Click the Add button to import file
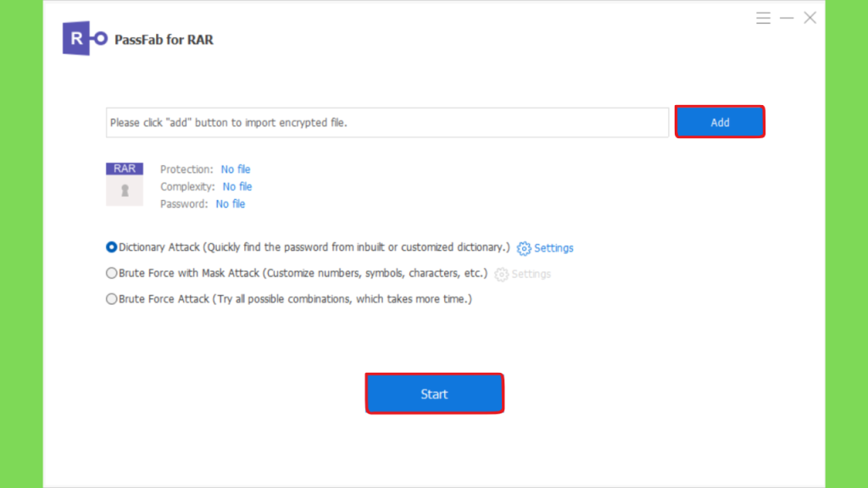Image resolution: width=868 pixels, height=488 pixels. click(720, 122)
